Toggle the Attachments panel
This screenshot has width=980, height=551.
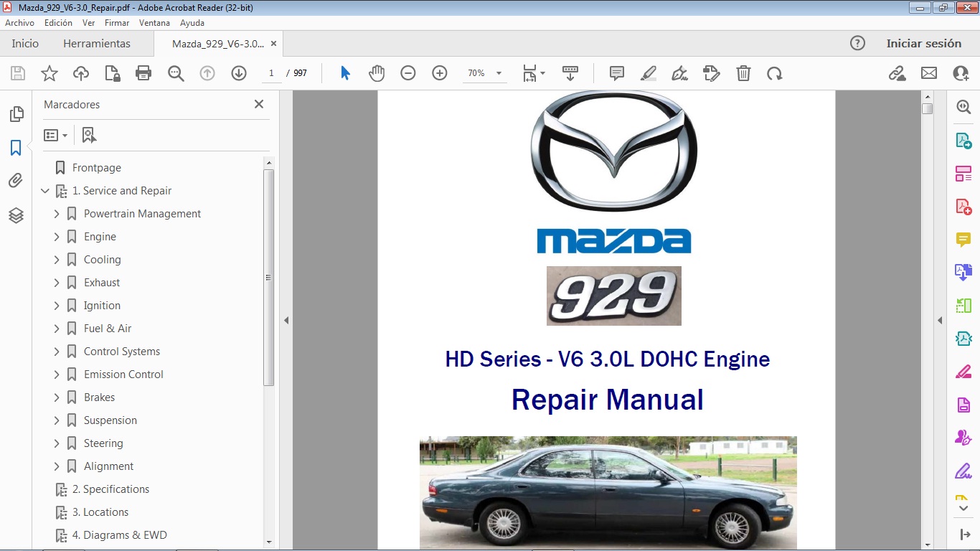pyautogui.click(x=16, y=180)
